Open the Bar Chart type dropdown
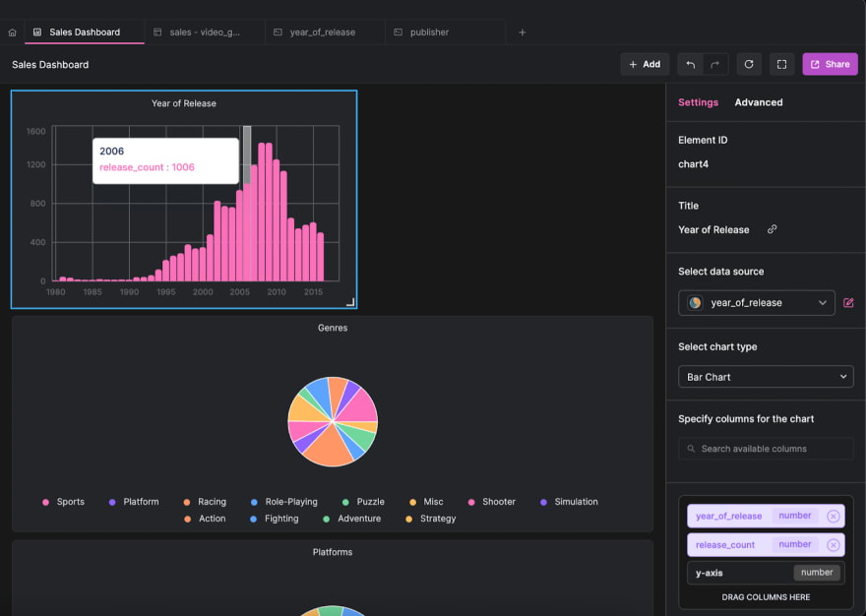Image resolution: width=866 pixels, height=616 pixels. coord(766,377)
